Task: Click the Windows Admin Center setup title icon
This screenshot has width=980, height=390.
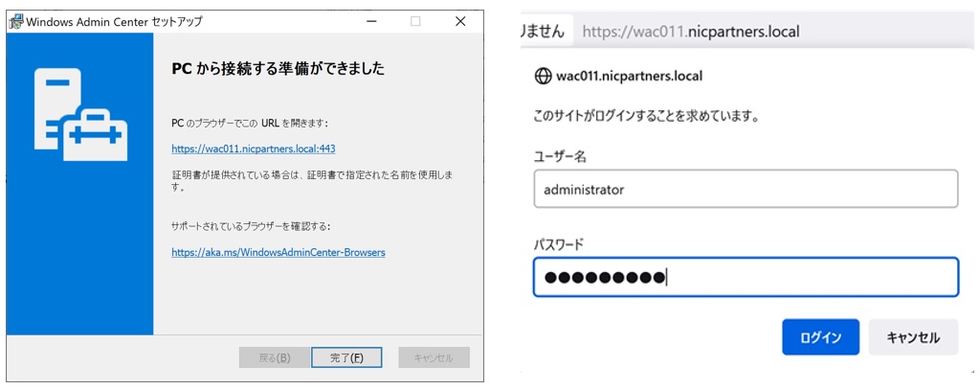Action: [x=16, y=21]
